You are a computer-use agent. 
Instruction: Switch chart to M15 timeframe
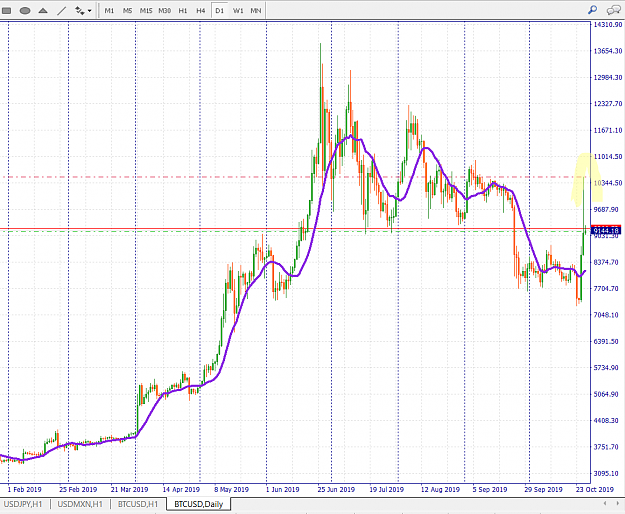coord(146,11)
